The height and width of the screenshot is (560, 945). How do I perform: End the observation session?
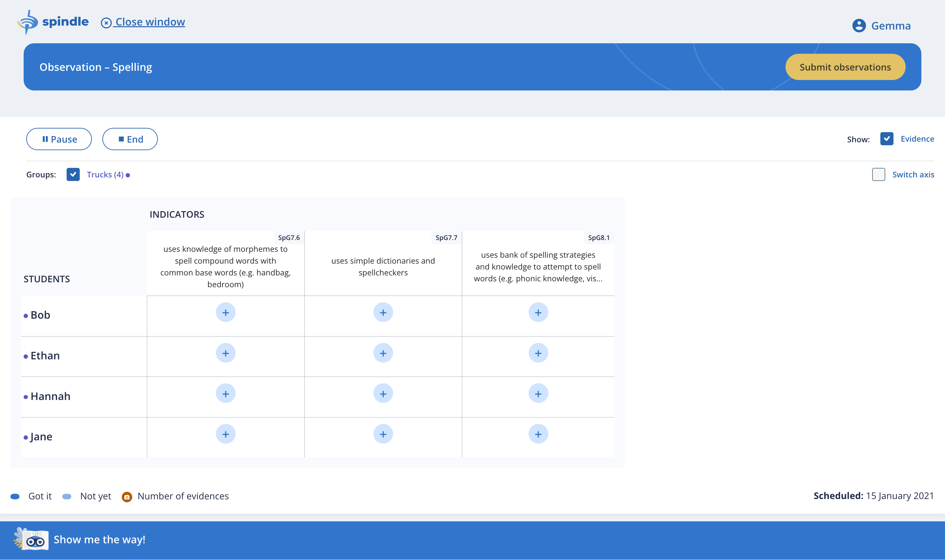click(130, 139)
